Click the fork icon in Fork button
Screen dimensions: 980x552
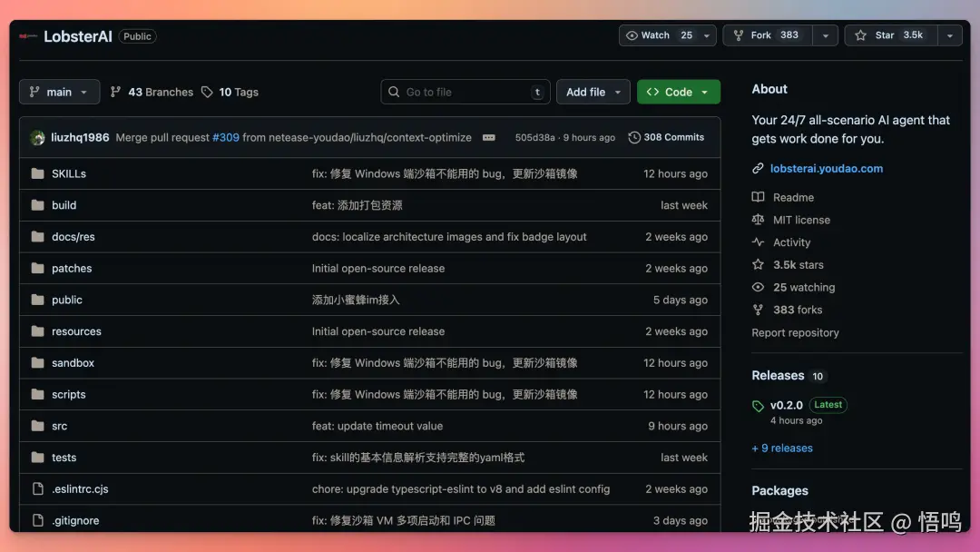point(738,35)
